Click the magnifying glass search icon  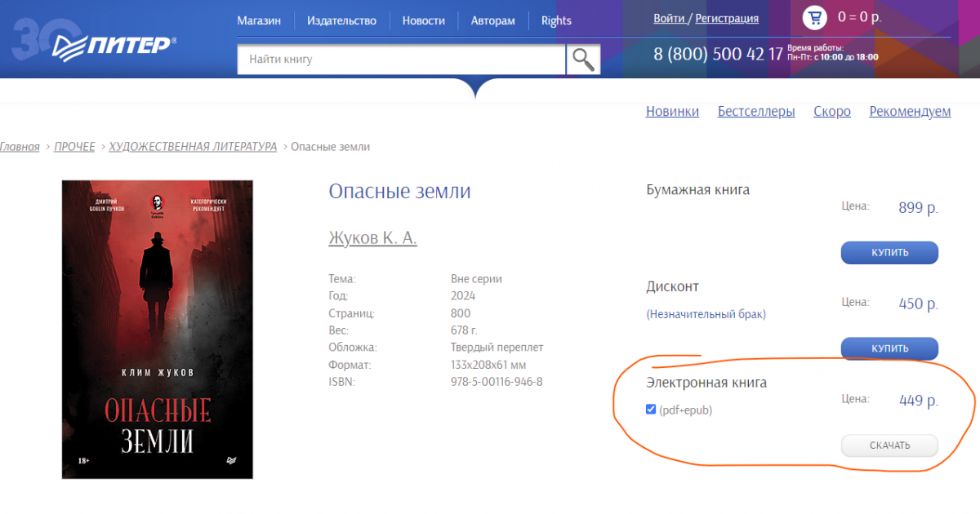(583, 60)
